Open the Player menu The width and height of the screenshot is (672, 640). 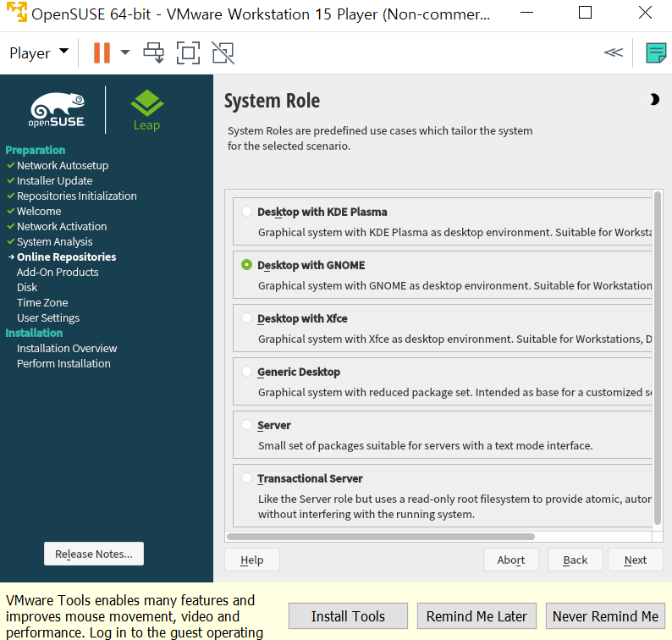click(x=39, y=53)
